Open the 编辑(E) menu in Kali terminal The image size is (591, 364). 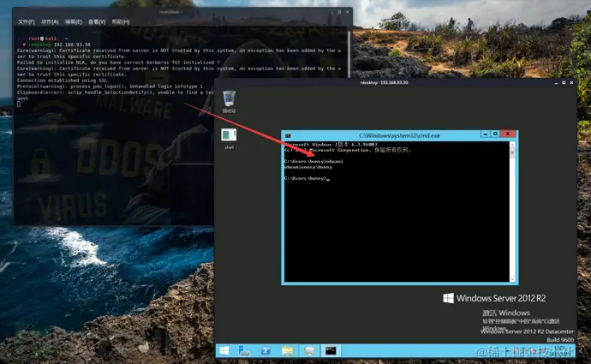(73, 22)
